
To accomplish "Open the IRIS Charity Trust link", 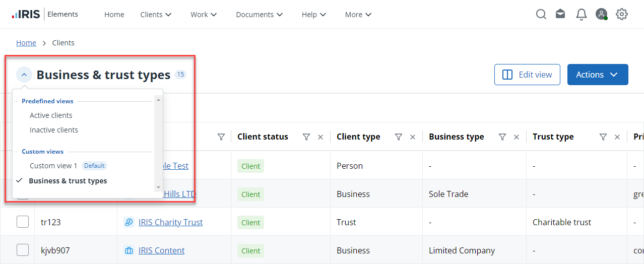I will coord(170,222).
